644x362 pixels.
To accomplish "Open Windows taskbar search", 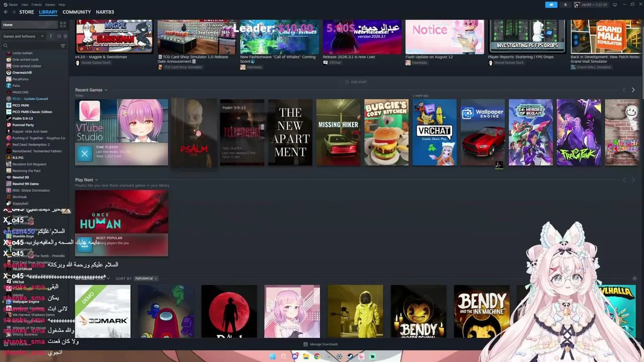I will click(x=284, y=356).
